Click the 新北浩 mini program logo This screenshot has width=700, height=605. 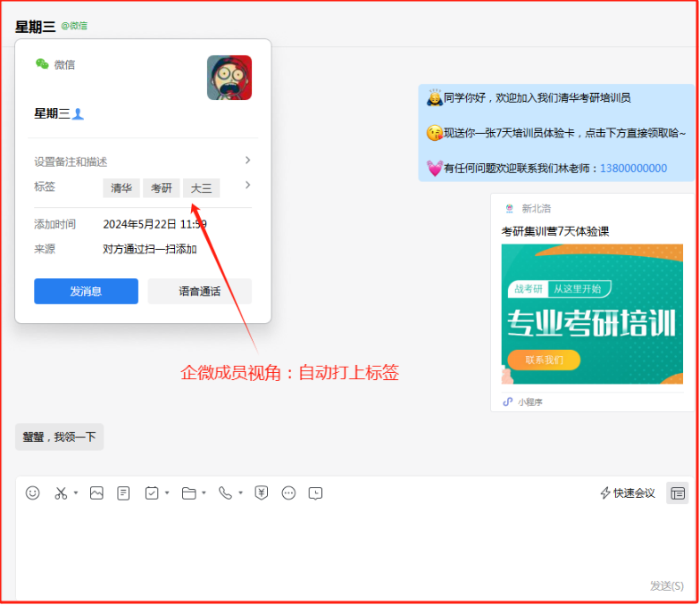509,209
